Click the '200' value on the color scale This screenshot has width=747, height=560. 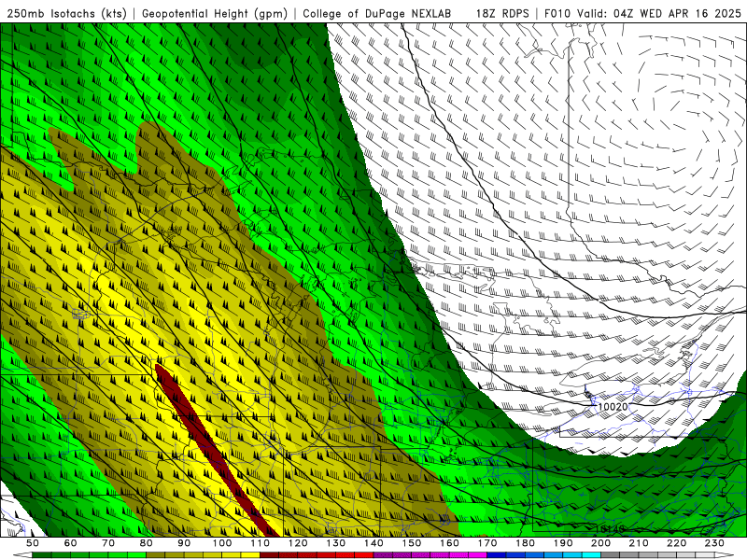601,543
